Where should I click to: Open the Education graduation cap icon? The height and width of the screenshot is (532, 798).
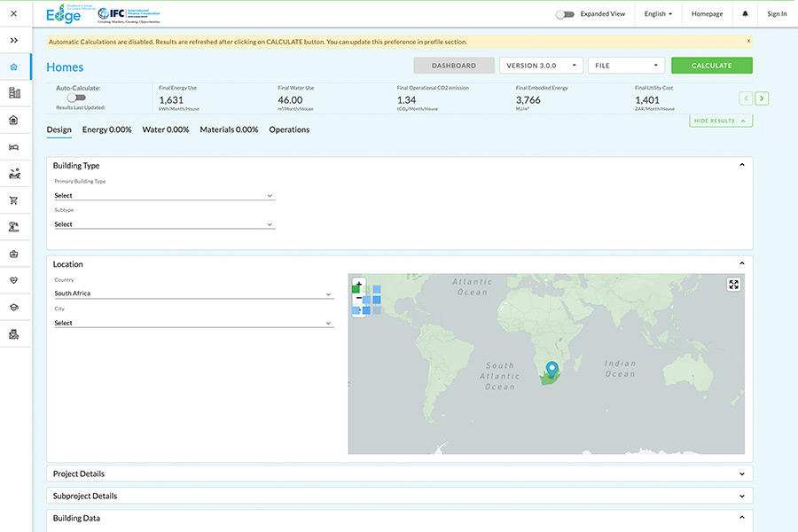click(x=14, y=307)
